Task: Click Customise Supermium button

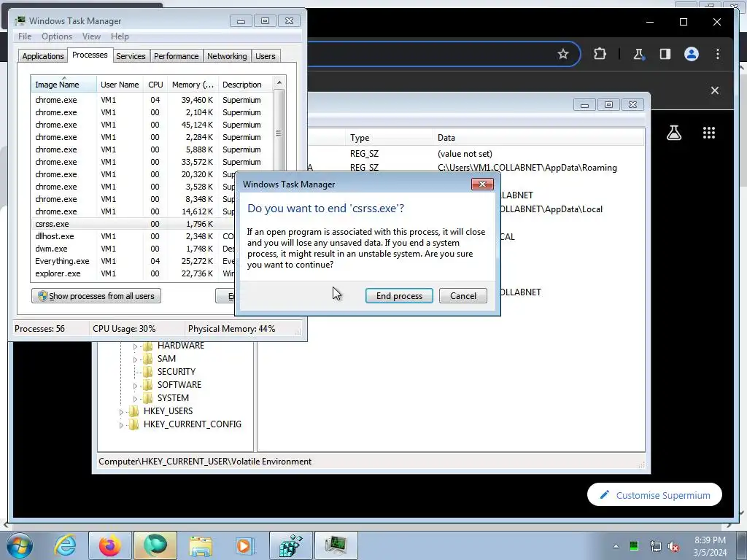Action: (654, 495)
